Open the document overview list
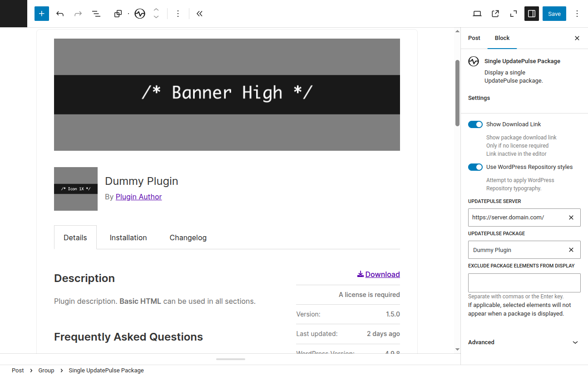The height and width of the screenshot is (376, 588). (96, 14)
